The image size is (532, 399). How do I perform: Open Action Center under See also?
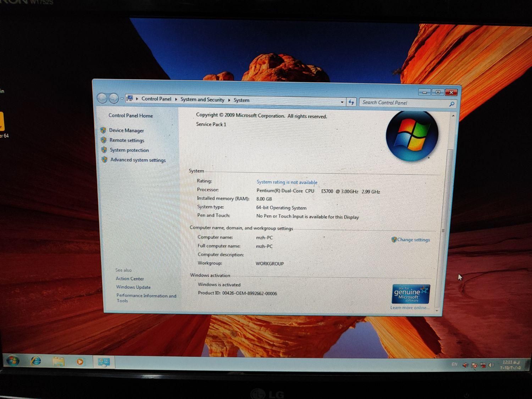[x=130, y=279]
